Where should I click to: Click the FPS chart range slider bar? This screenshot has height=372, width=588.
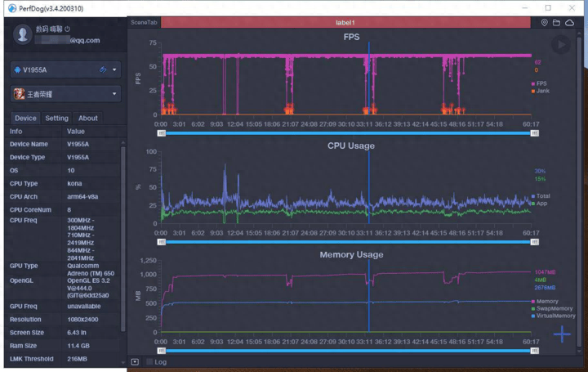348,132
